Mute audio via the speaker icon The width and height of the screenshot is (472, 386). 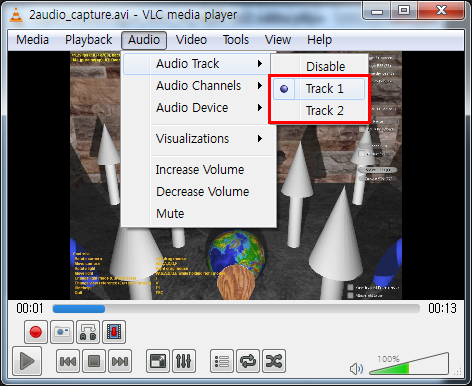(x=356, y=369)
